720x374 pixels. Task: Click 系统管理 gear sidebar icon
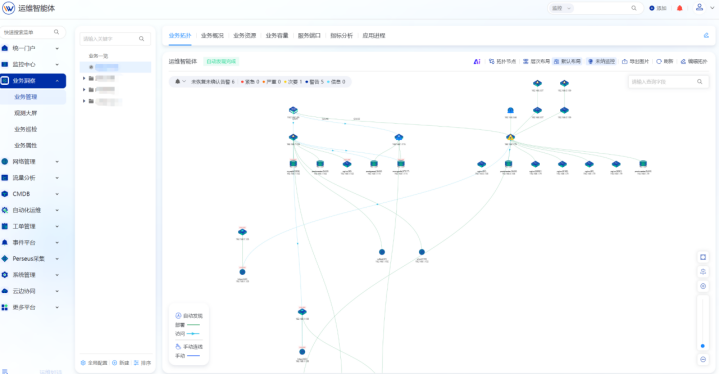pyautogui.click(x=5, y=275)
